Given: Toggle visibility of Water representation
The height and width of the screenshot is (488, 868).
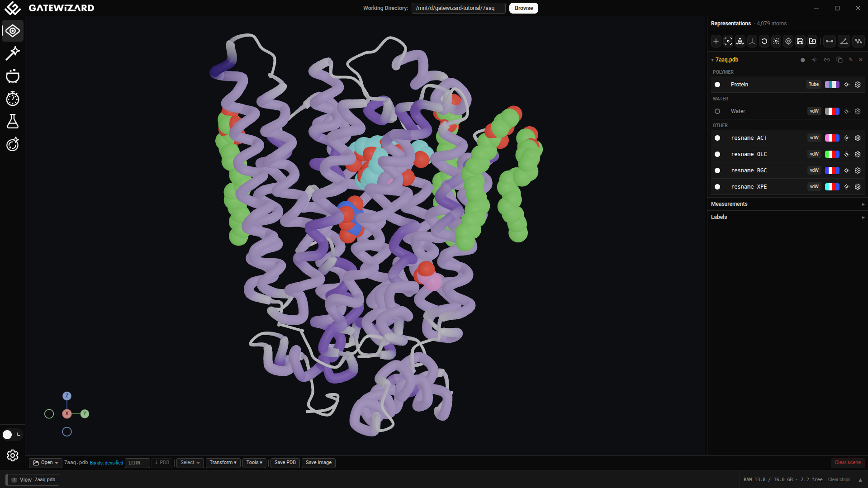Looking at the screenshot, I should (x=717, y=111).
